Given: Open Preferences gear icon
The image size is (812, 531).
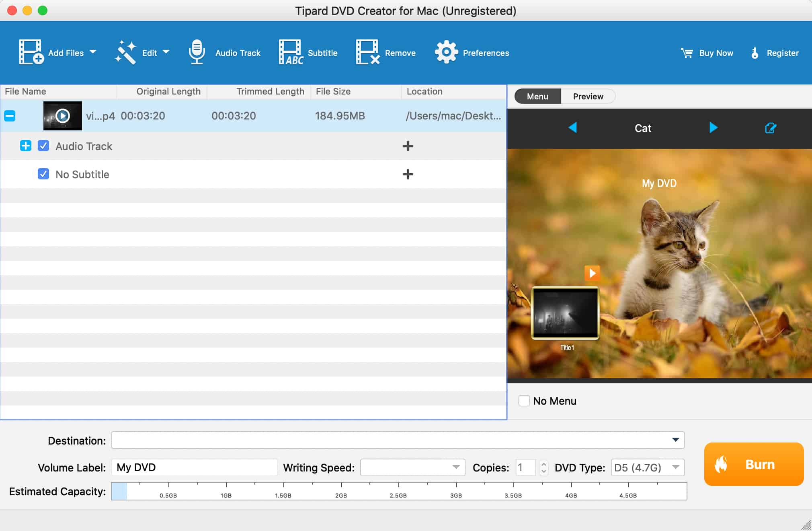Looking at the screenshot, I should 446,52.
